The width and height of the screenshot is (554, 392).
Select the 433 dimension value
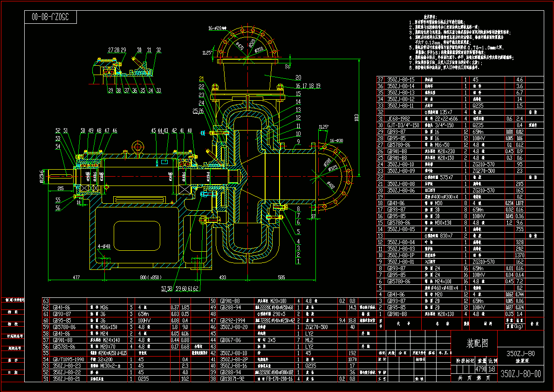click(223, 277)
